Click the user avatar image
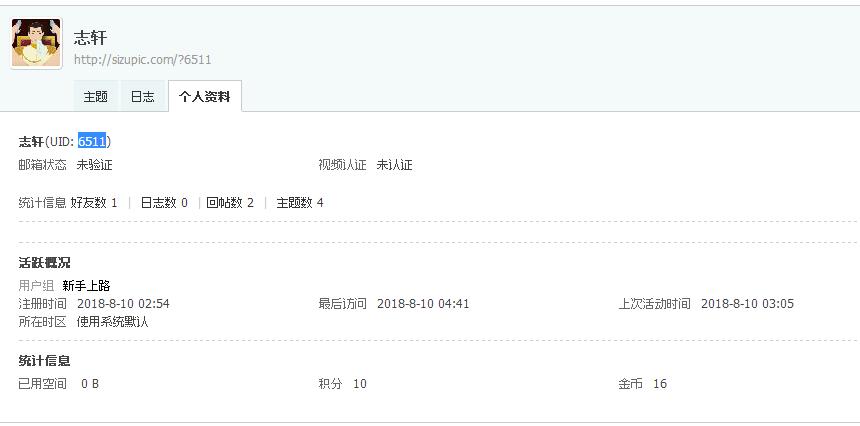Image resolution: width=860 pixels, height=426 pixels. [x=36, y=43]
